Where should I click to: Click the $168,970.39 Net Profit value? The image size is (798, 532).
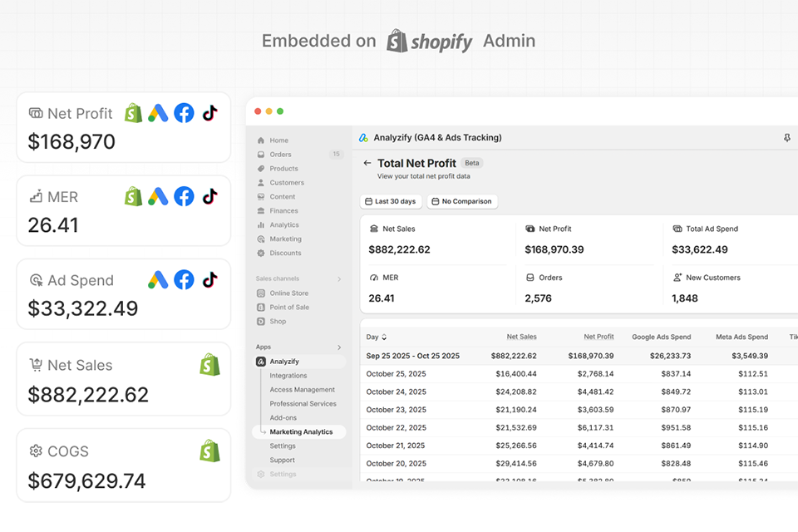pyautogui.click(x=554, y=249)
